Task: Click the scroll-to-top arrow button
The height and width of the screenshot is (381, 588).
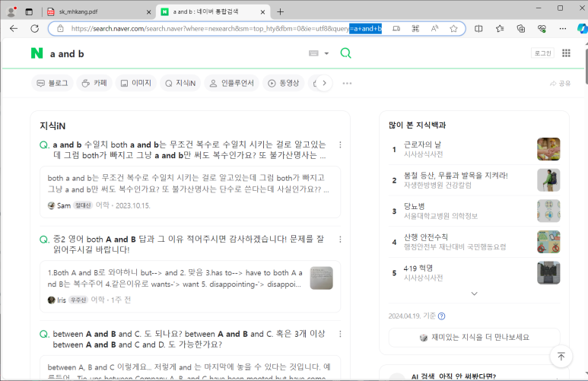Action: tap(561, 356)
